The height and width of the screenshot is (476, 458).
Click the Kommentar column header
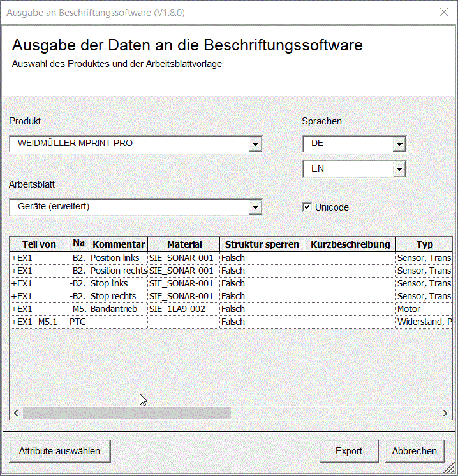pyautogui.click(x=119, y=244)
